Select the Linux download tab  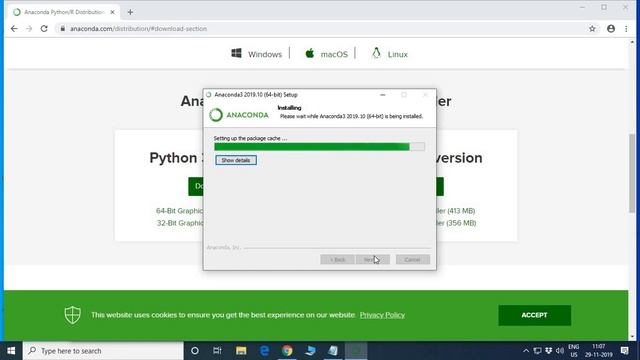(389, 54)
